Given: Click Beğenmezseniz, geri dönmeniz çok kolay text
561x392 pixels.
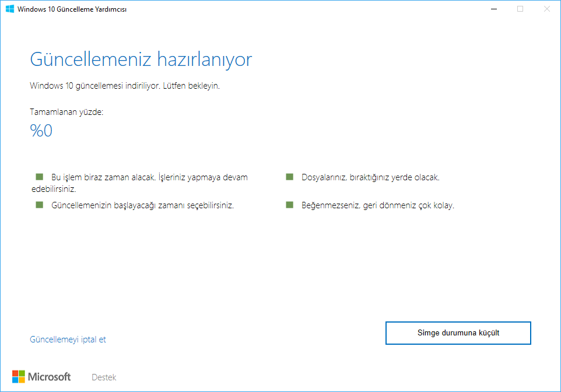Looking at the screenshot, I should [378, 205].
